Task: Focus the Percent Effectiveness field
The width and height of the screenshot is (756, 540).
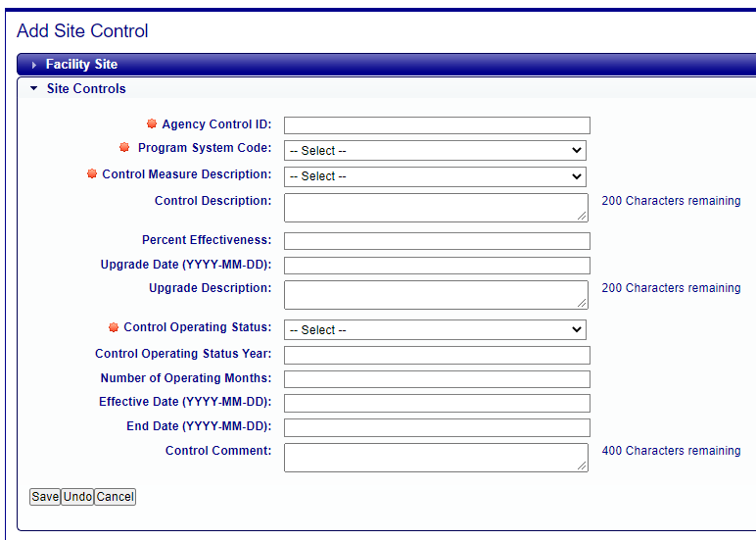Action: tap(437, 241)
